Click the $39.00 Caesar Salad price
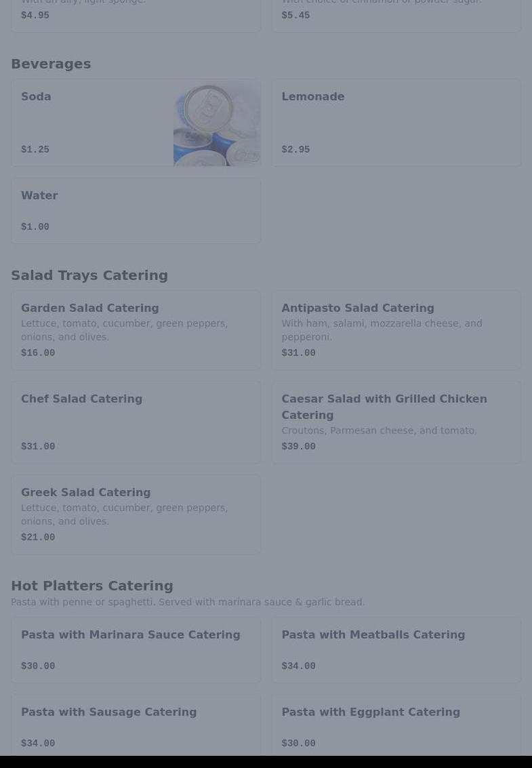Viewport: 532px width, 768px height. pyautogui.click(x=298, y=447)
